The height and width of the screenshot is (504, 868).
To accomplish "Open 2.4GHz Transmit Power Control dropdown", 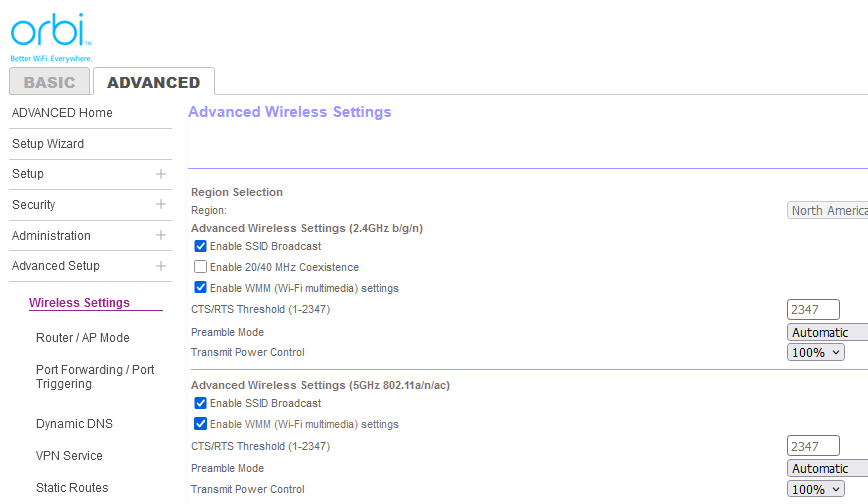I will (816, 352).
